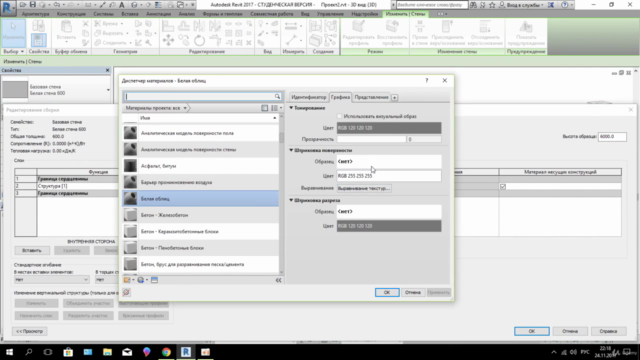Viewport: 640px width, 360px height.
Task: Click the list view options icon
Action: 274,108
